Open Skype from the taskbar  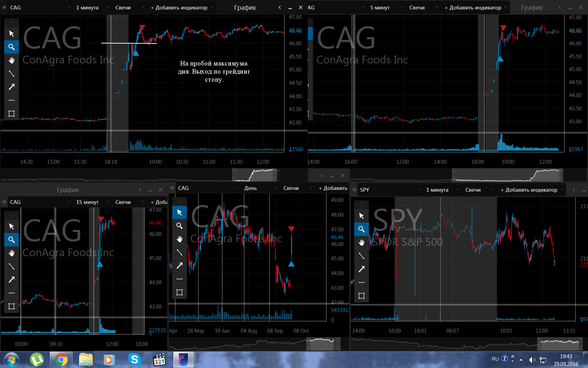point(134,360)
